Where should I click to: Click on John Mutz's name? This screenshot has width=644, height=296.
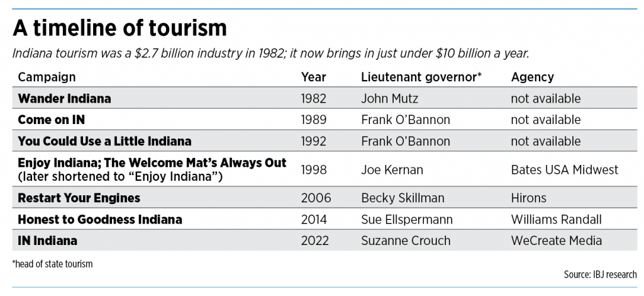tap(389, 99)
